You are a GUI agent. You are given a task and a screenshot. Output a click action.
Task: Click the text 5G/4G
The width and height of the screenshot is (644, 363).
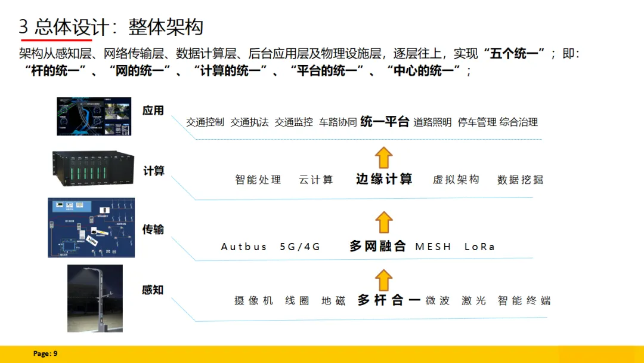300,247
